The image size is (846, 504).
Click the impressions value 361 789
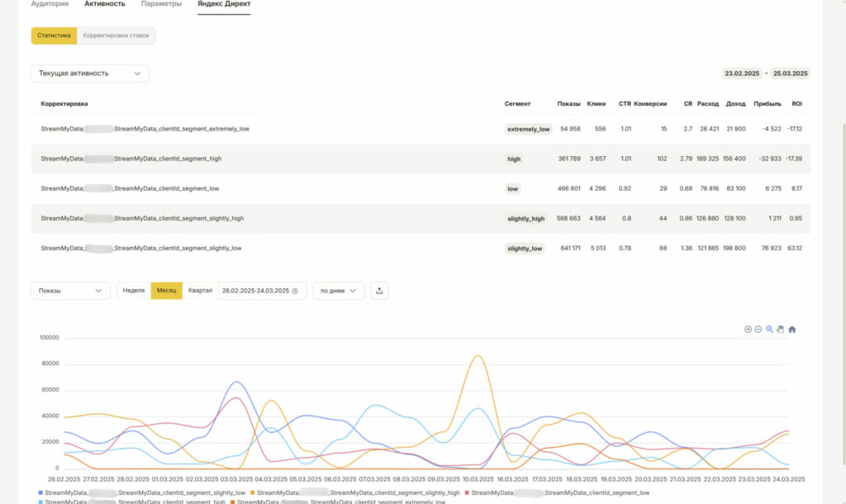pyautogui.click(x=569, y=159)
